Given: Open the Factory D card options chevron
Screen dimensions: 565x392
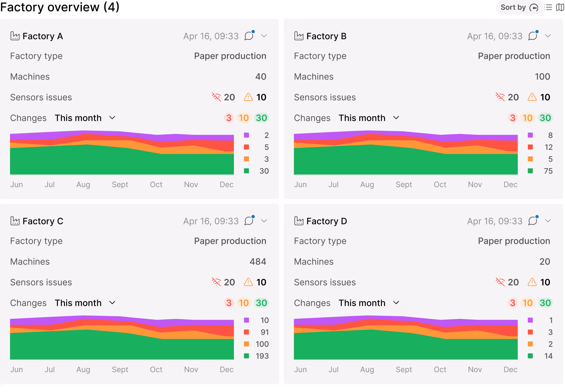Looking at the screenshot, I should tap(548, 221).
